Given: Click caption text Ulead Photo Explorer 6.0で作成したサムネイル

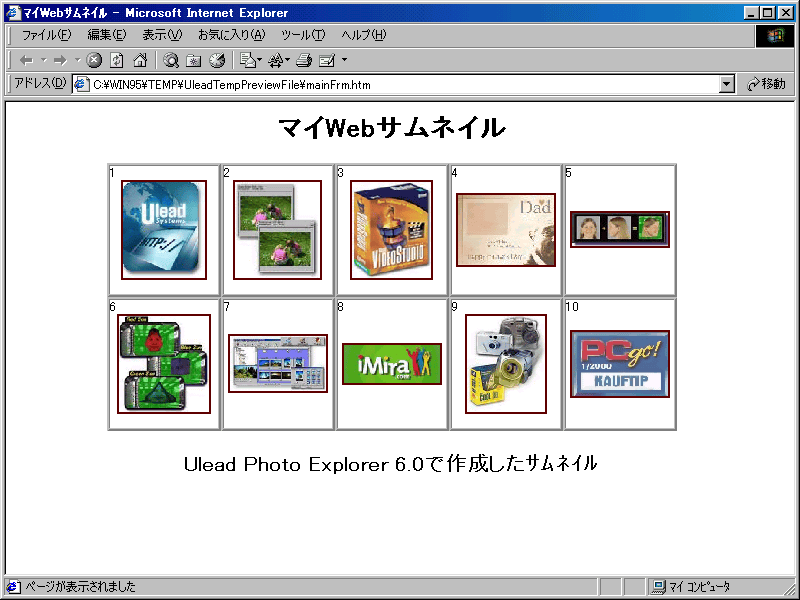Looking at the screenshot, I should (390, 464).
